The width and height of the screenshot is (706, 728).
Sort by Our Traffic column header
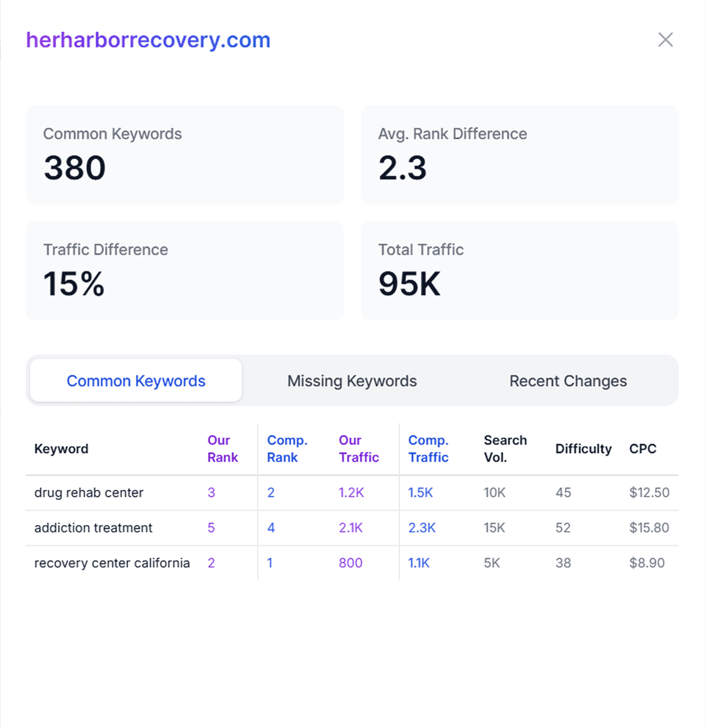[x=359, y=449]
